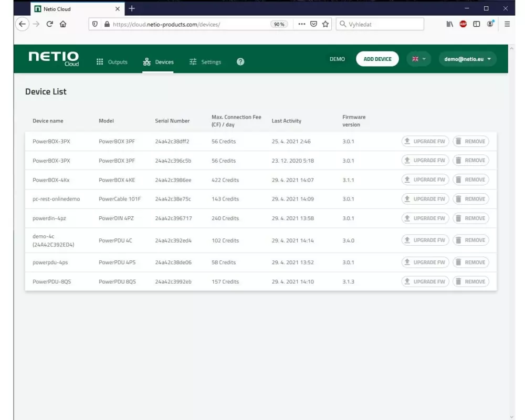This screenshot has width=525, height=420.
Task: Remove the PowerPDU-8QS device
Action: (x=470, y=281)
